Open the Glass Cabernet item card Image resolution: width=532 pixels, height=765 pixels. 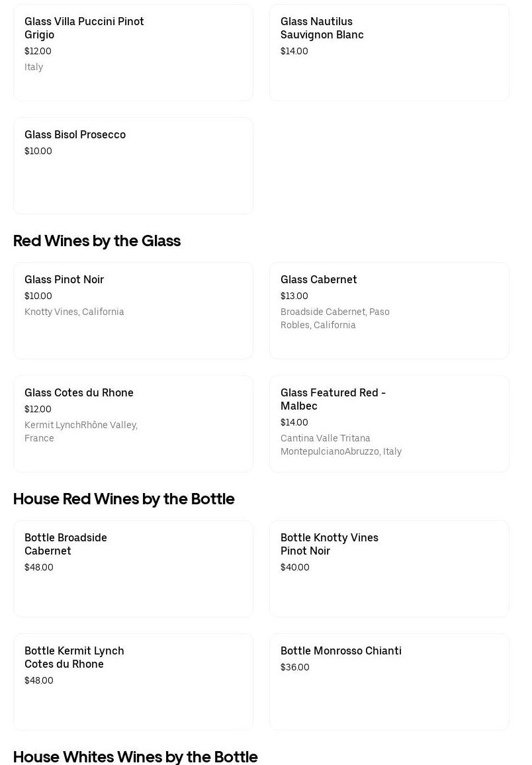coord(389,310)
